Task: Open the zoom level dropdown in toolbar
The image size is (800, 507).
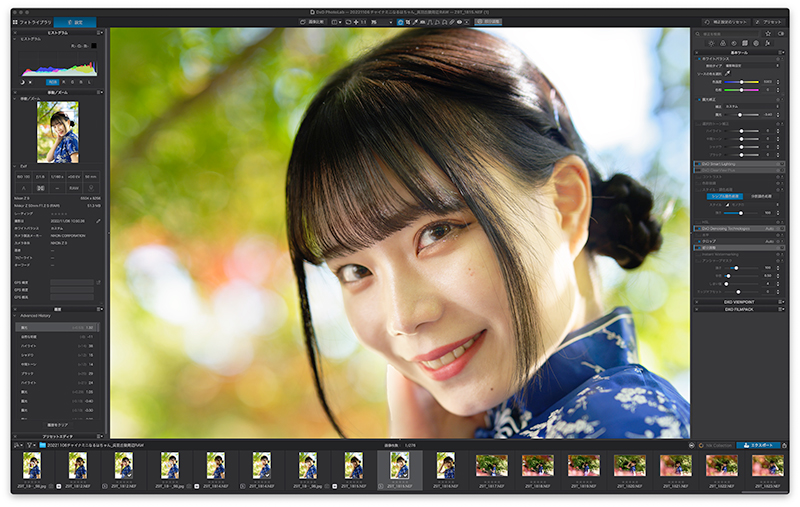Action: click(383, 22)
